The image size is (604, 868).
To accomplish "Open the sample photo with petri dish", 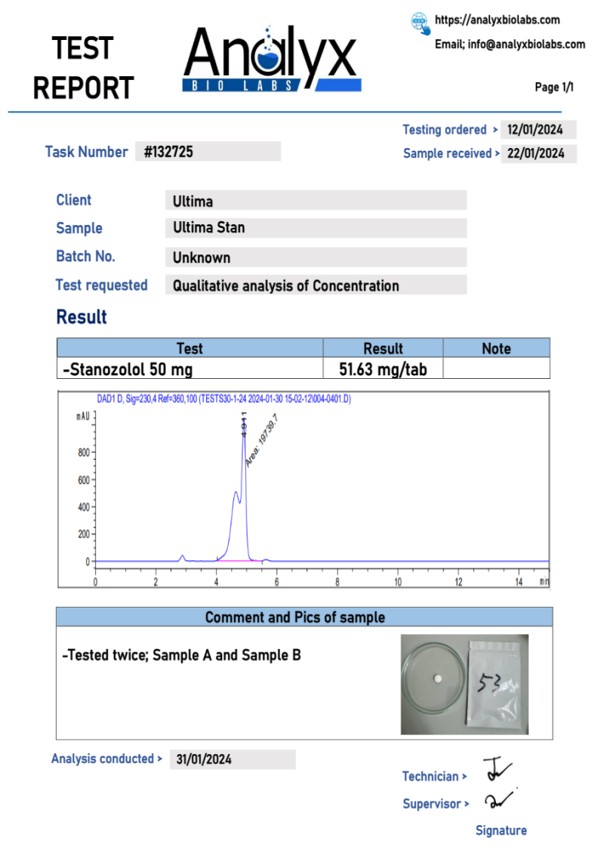I will (464, 684).
